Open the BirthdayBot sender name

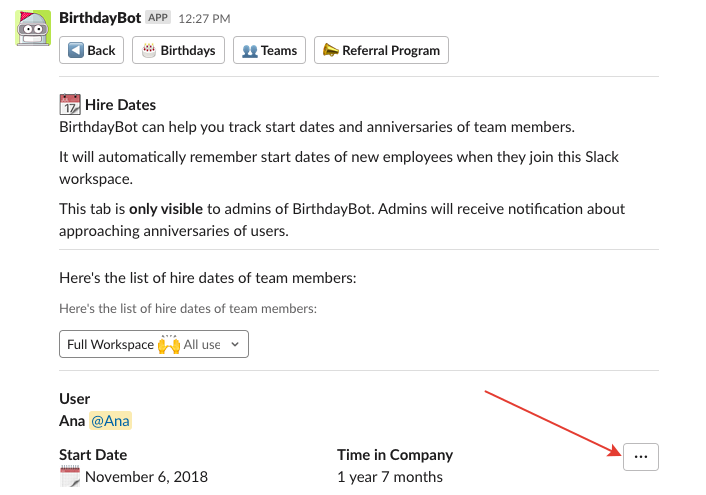point(99,18)
